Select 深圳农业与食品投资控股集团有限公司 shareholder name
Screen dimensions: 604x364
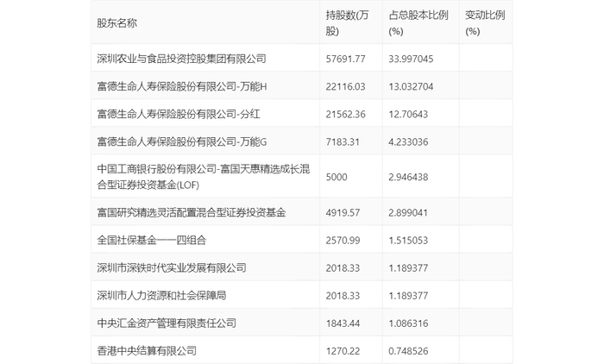coord(181,59)
